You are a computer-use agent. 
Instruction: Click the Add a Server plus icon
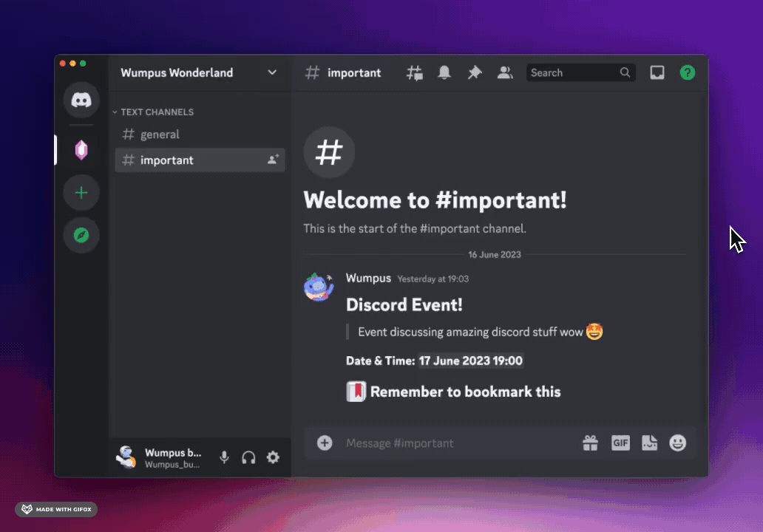(x=81, y=193)
